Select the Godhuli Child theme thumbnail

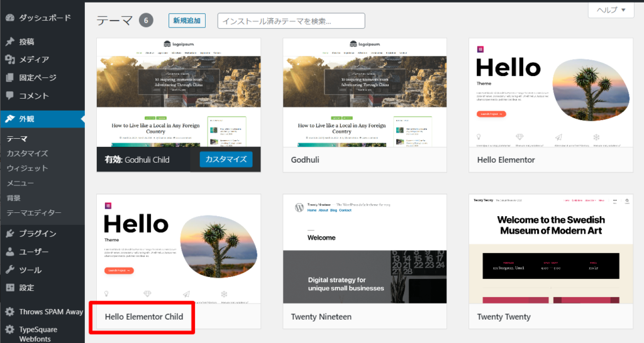pyautogui.click(x=179, y=93)
